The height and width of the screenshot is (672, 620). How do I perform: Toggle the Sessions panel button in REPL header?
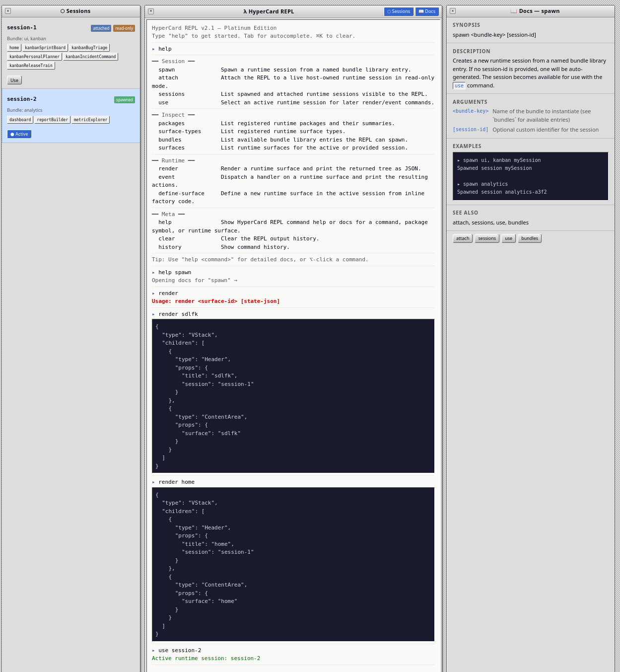tap(399, 11)
